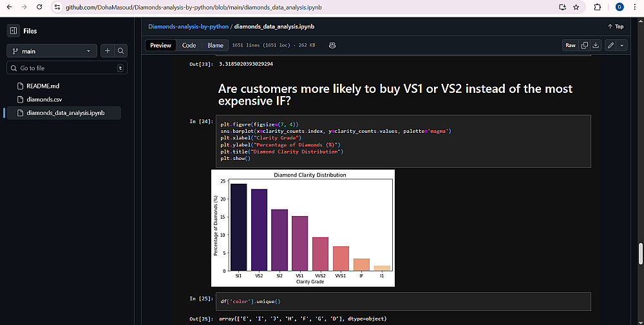
Task: Click the add file plus icon
Action: (x=108, y=51)
